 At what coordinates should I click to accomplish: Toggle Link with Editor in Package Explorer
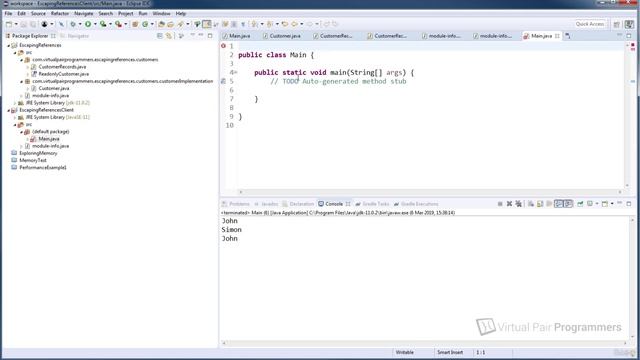(169, 36)
